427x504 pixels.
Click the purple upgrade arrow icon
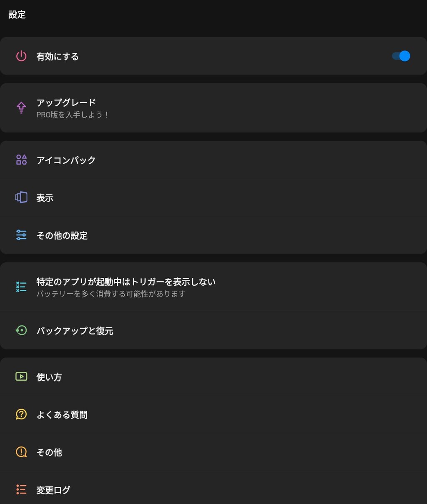[x=21, y=108]
